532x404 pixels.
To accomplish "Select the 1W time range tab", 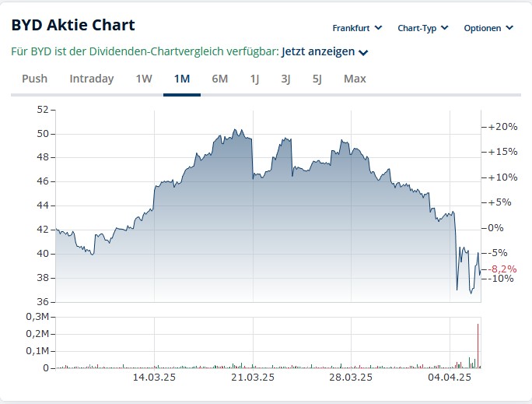I will [144, 79].
